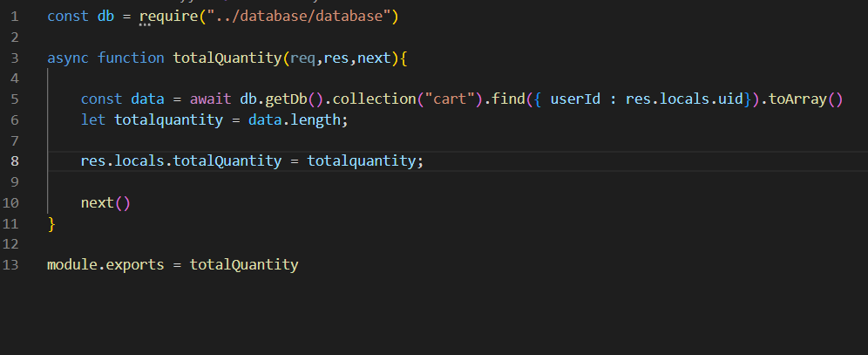Click line number 12 in the gutter
This screenshot has height=355, width=868.
(10, 244)
